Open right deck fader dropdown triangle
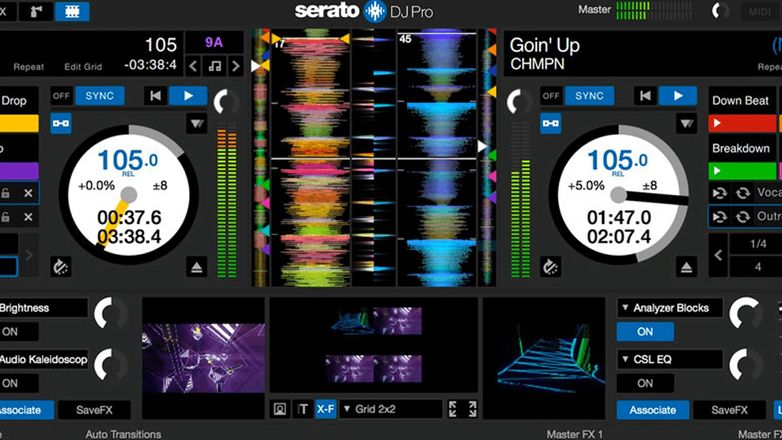The height and width of the screenshot is (440, 782). coord(687,123)
